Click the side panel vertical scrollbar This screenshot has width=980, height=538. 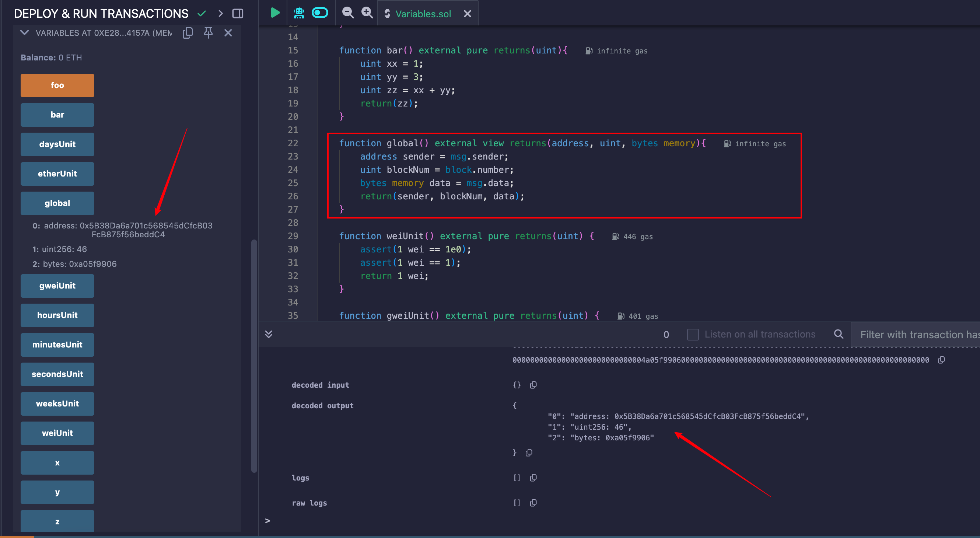coord(254,356)
